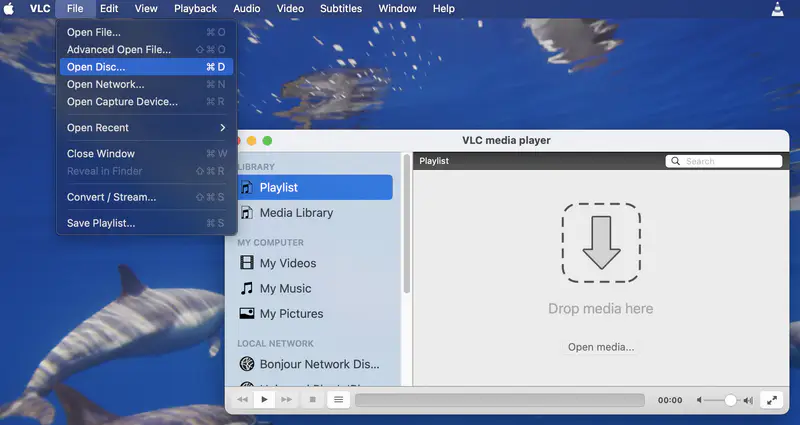Choose Convert / Stream... menu item

coord(146,197)
